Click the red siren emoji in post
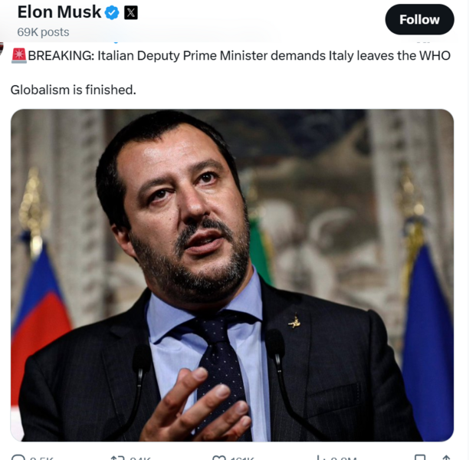 coord(19,56)
